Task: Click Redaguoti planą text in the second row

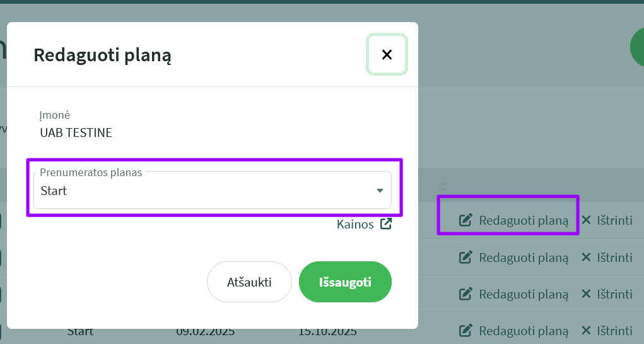Action: (x=524, y=258)
